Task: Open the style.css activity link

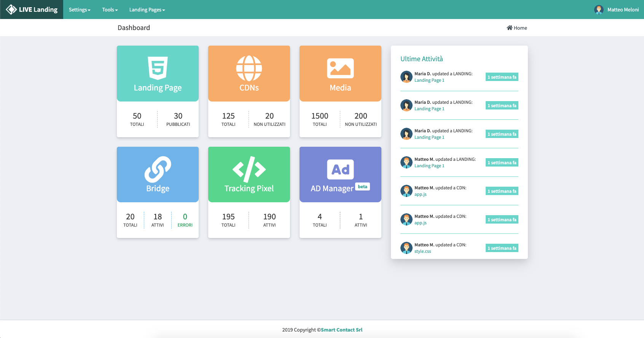Action: tap(422, 251)
